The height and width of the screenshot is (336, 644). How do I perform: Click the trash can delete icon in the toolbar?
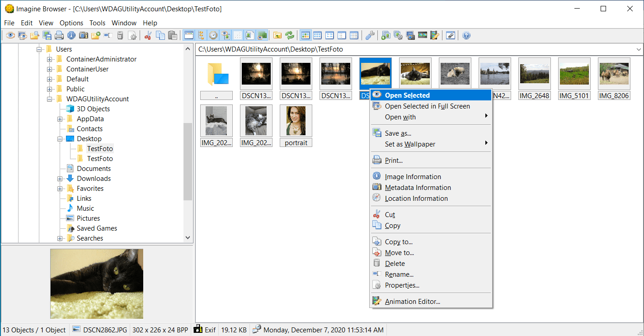[x=120, y=35]
